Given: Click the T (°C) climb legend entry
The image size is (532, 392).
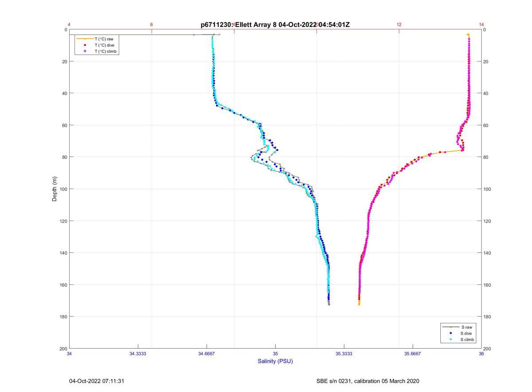Looking at the screenshot, I should click(x=97, y=51).
